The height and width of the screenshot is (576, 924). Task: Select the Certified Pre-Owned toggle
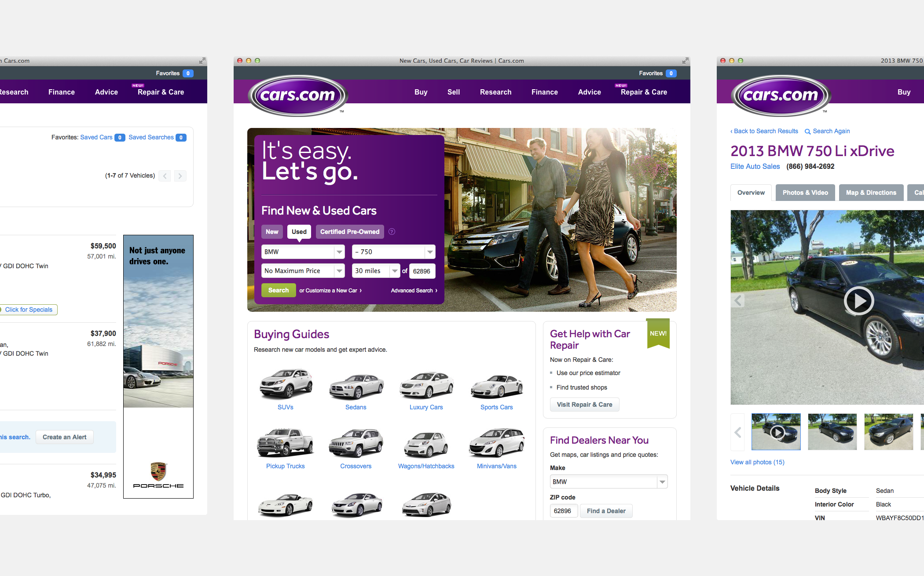point(350,232)
